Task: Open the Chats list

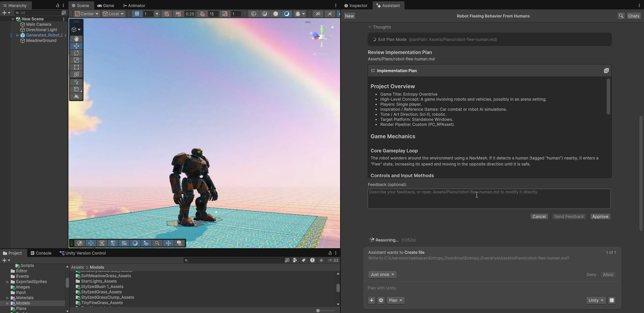Action: pyautogui.click(x=634, y=16)
